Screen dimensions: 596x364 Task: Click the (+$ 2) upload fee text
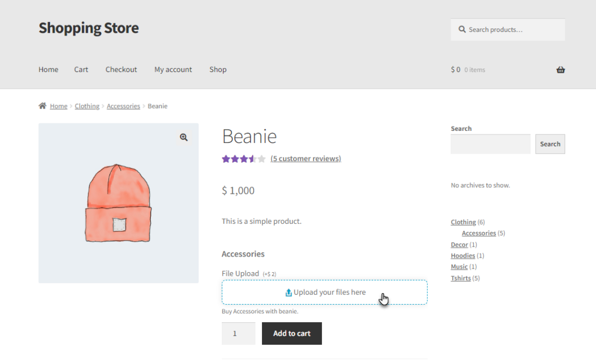tap(269, 274)
